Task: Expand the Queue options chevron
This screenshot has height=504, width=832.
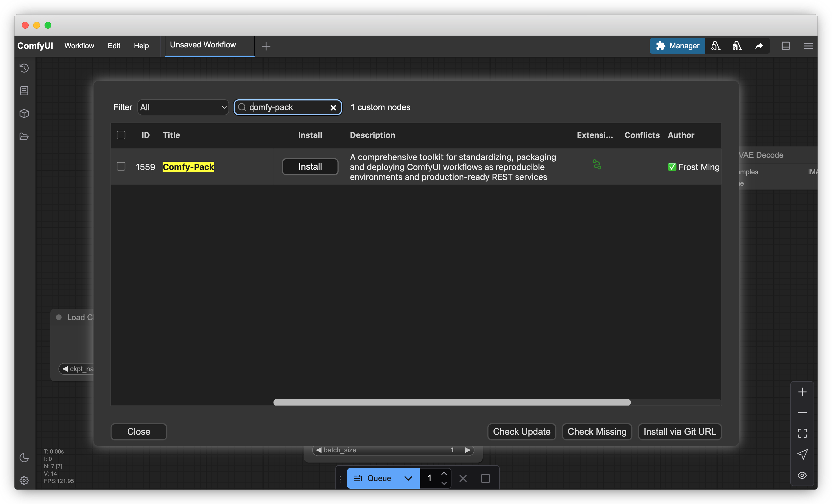Action: pos(408,478)
